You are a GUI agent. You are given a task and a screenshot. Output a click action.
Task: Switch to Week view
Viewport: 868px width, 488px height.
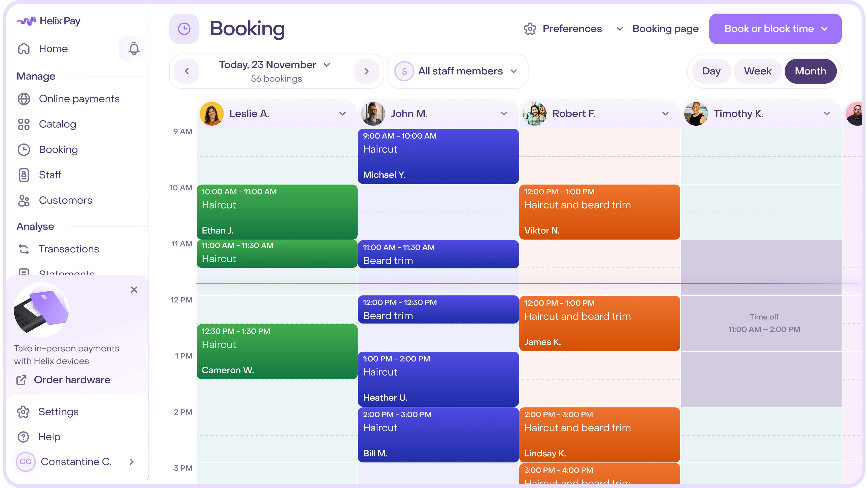[757, 71]
